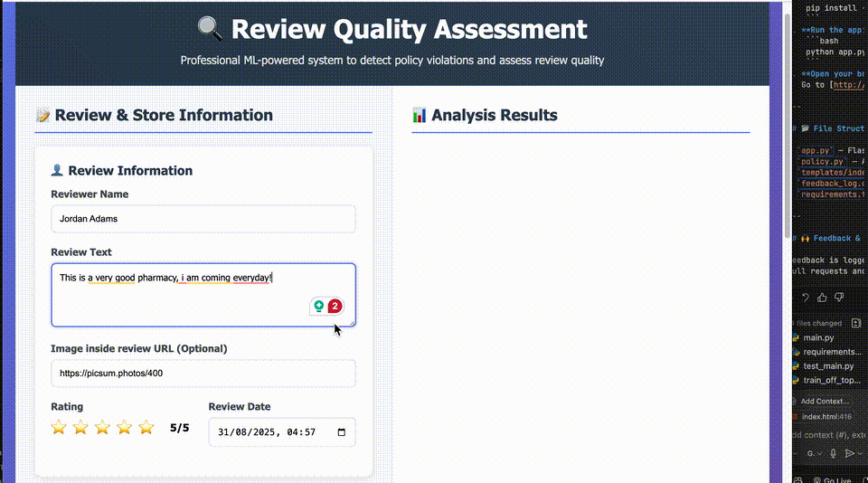The height and width of the screenshot is (483, 868).
Task: Set rating to two stars
Action: (x=80, y=427)
